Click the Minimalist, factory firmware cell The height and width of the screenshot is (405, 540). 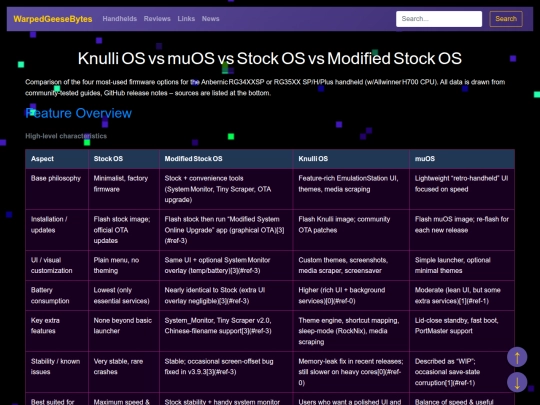(124, 189)
